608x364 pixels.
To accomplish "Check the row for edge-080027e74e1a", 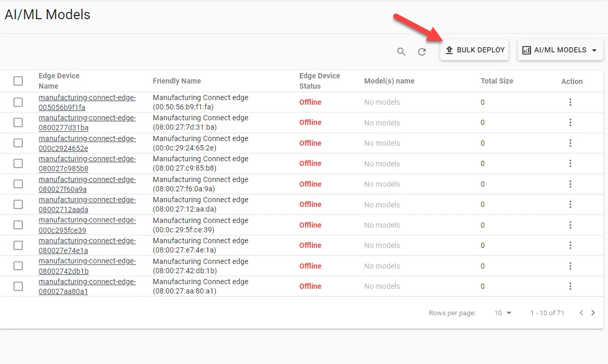I will click(x=18, y=245).
